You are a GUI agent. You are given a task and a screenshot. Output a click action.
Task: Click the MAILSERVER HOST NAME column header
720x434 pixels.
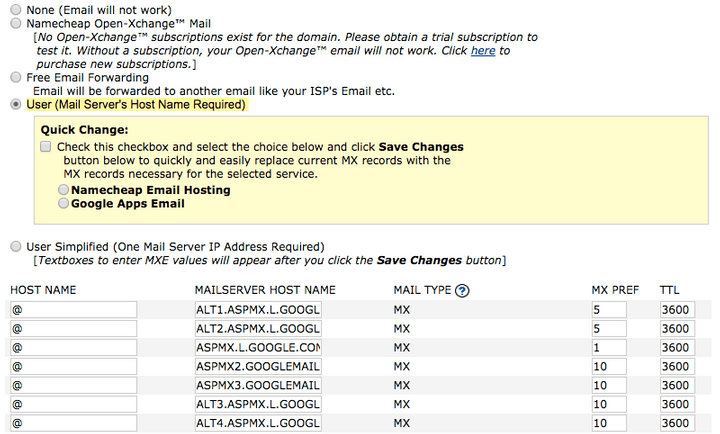coord(265,290)
